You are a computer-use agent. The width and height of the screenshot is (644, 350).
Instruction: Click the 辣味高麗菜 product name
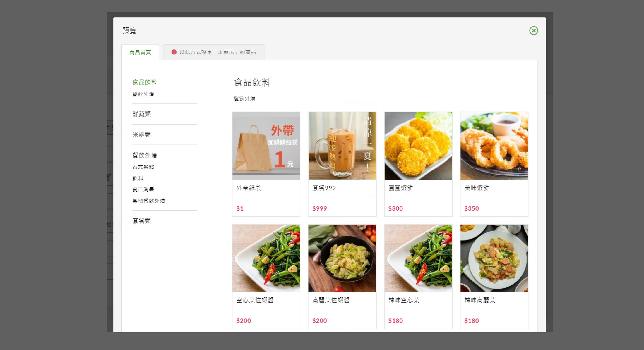coord(480,300)
